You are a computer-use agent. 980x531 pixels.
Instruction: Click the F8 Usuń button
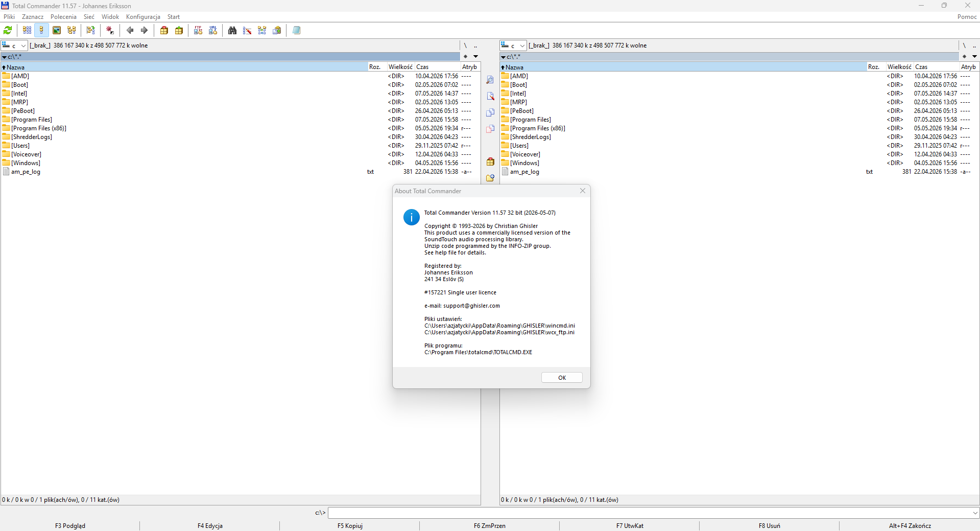[x=770, y=525]
